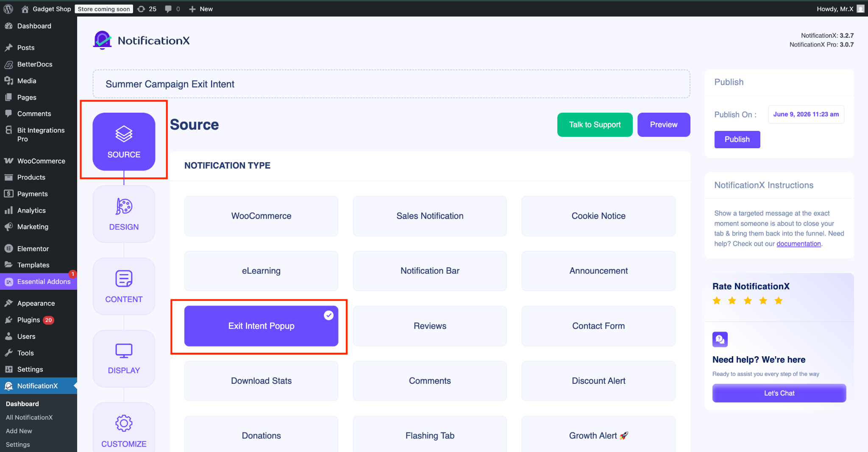This screenshot has width=868, height=452.
Task: Choose Comments notification type
Action: pos(430,381)
